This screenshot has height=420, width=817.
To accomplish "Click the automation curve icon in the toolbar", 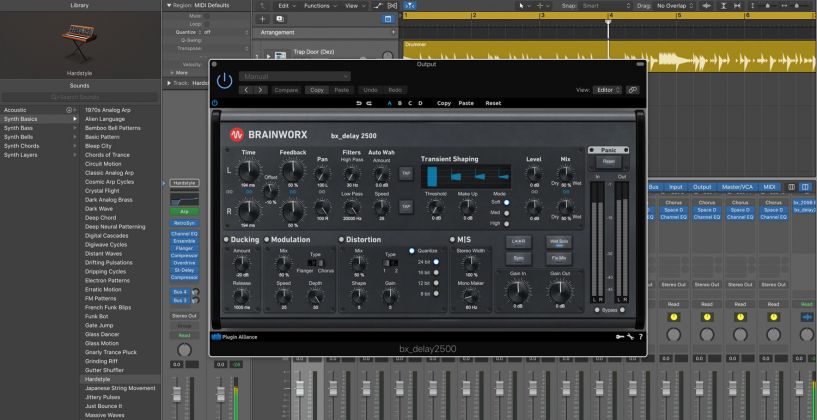I will point(378,6).
